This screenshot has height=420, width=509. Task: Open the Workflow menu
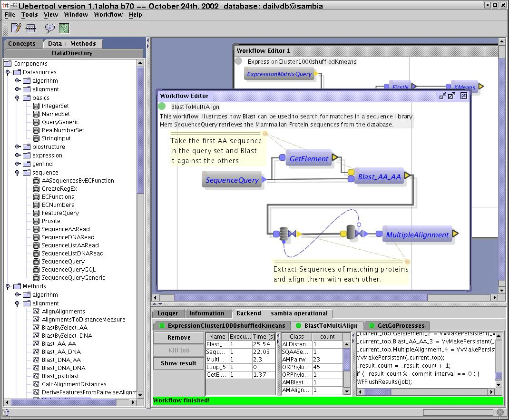tap(108, 15)
